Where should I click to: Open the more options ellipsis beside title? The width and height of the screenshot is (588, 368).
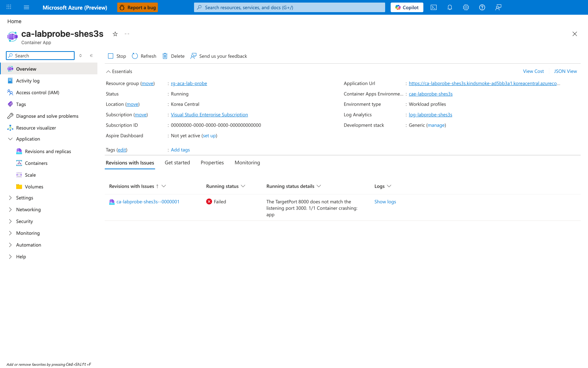(127, 34)
